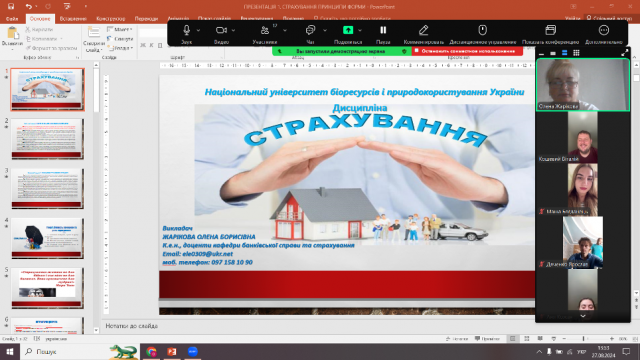The height and width of the screenshot is (360, 640).
Task: Click the Save icon in quick access toolbar
Action: 11,7
